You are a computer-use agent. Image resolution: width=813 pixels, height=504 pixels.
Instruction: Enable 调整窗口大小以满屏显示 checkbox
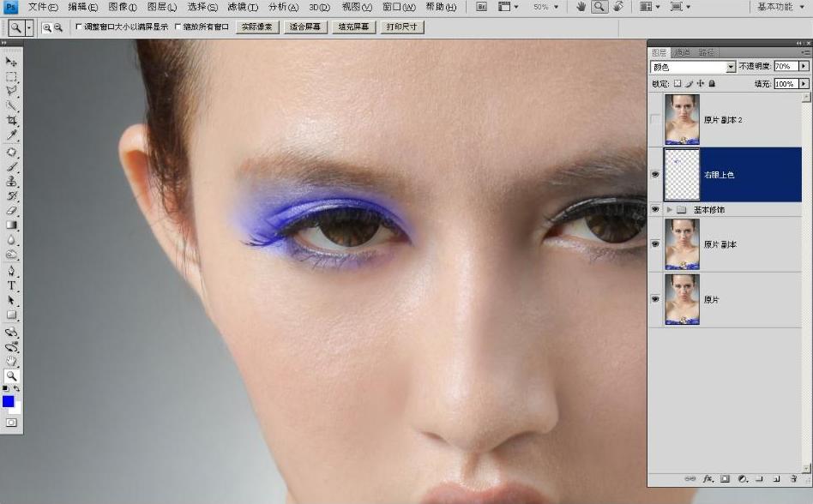(79, 27)
